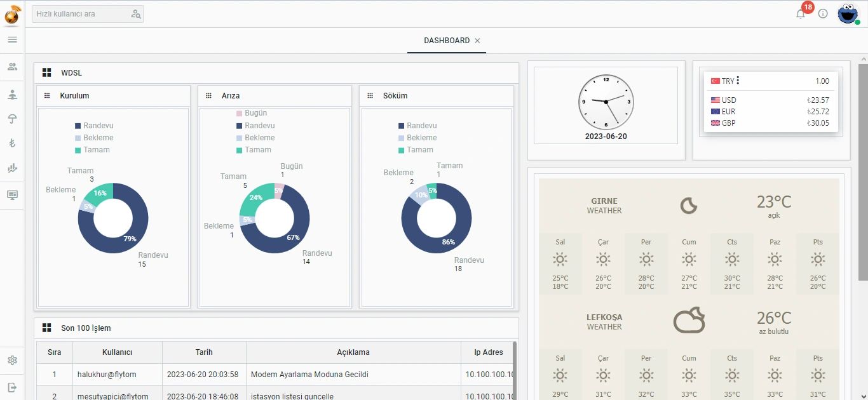Click the grid handle beside the WDSL header
The width and height of the screenshot is (868, 400).
click(46, 72)
